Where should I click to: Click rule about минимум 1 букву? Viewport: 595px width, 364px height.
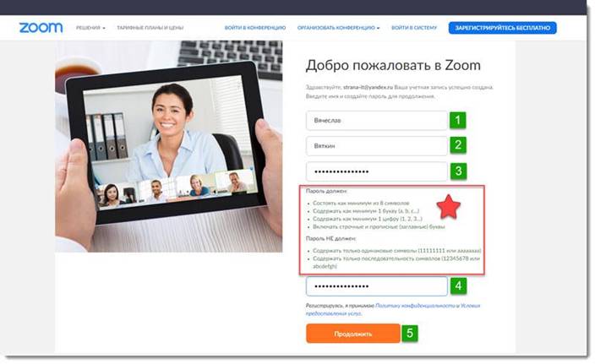366,211
